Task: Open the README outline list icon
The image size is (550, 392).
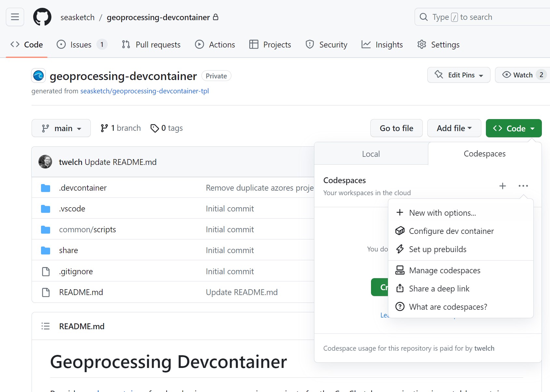Action: click(46, 326)
